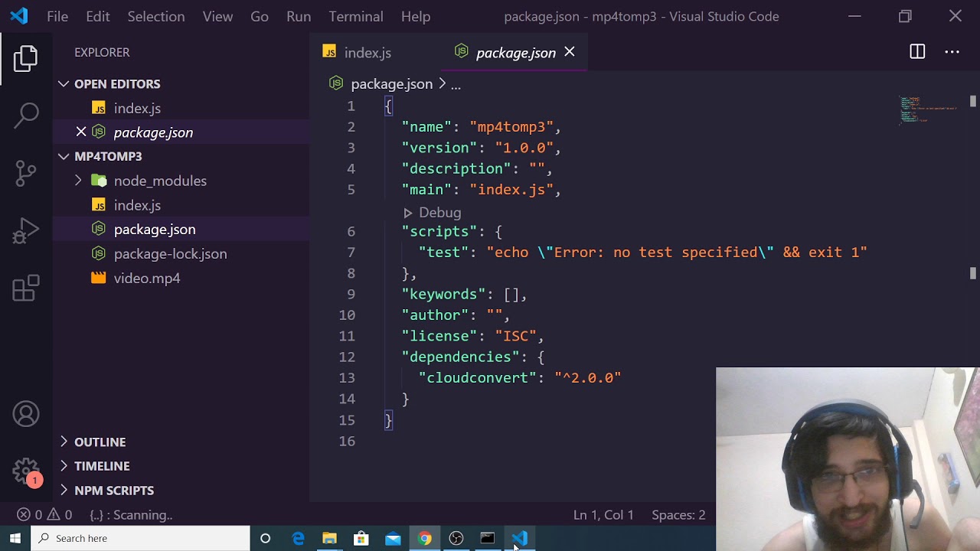Open the Source Control view

point(26,174)
